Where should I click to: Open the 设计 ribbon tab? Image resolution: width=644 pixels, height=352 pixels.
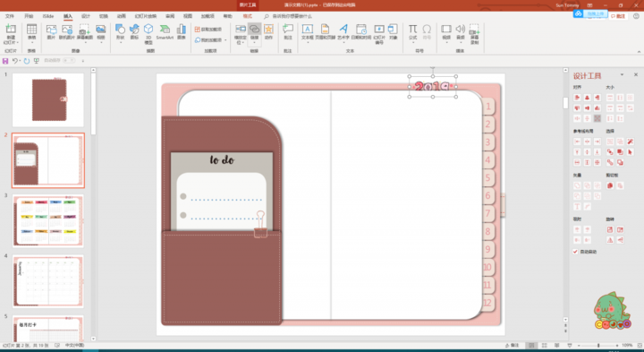tap(86, 16)
